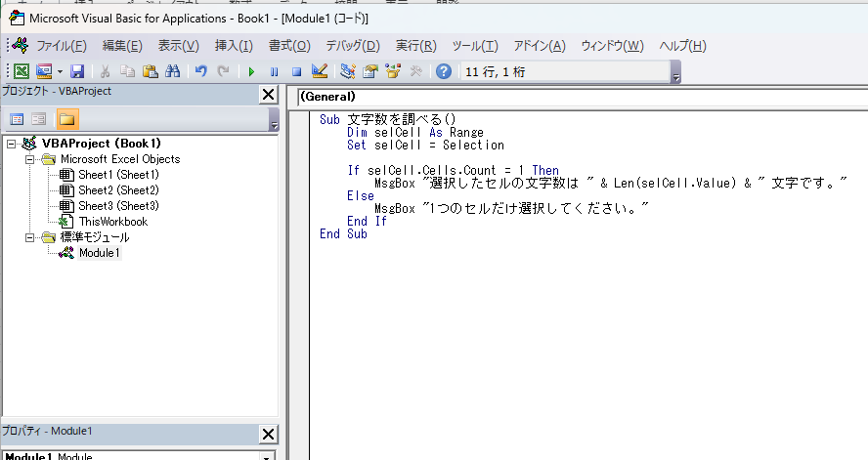868x460 pixels.
Task: Open the 挿入(I) menu
Action: pyautogui.click(x=234, y=46)
